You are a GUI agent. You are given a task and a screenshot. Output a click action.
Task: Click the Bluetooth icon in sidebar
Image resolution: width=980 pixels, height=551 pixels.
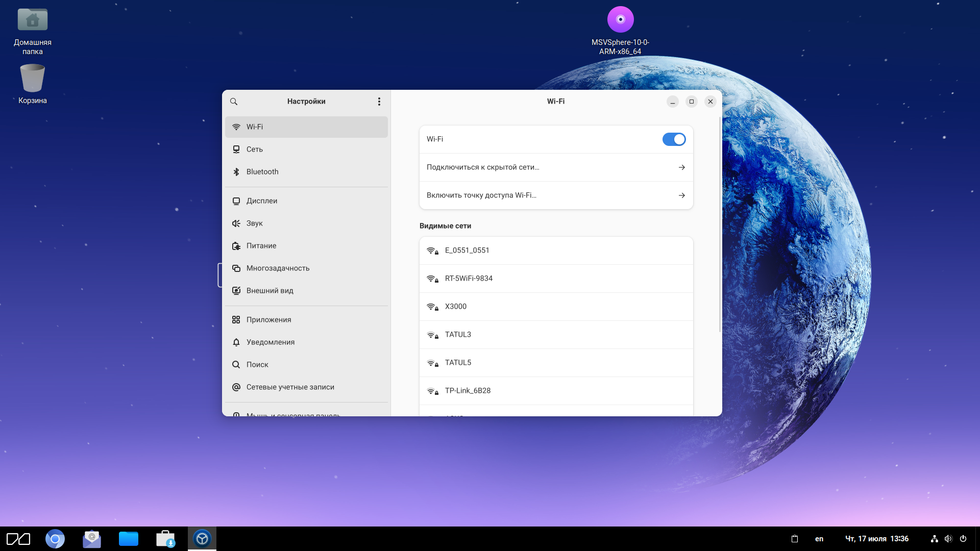click(x=236, y=172)
